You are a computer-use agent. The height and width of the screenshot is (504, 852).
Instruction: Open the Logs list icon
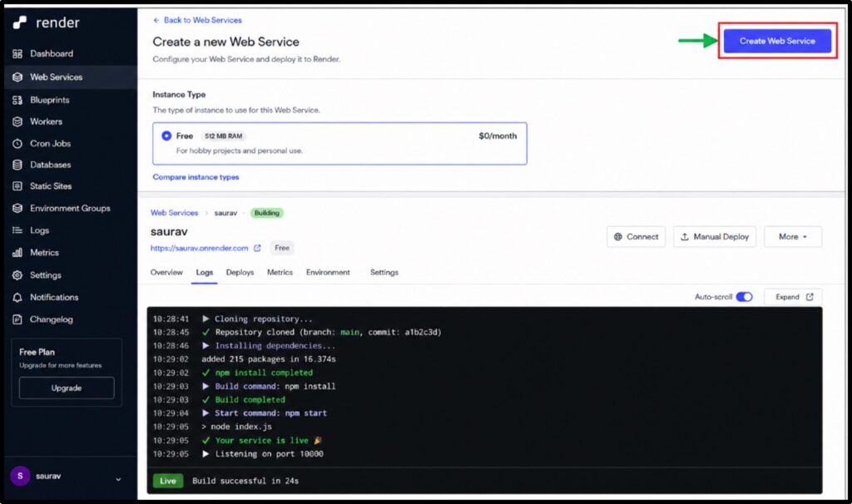pos(17,230)
